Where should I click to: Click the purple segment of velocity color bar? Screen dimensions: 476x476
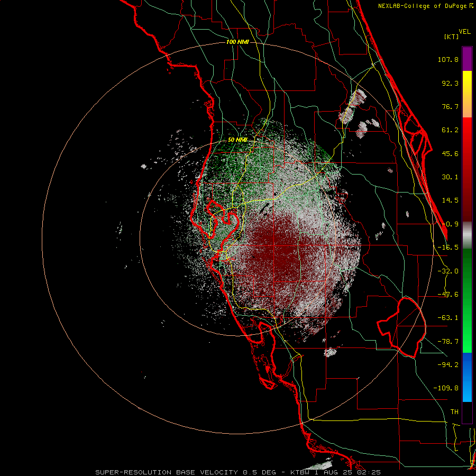tap(467, 59)
